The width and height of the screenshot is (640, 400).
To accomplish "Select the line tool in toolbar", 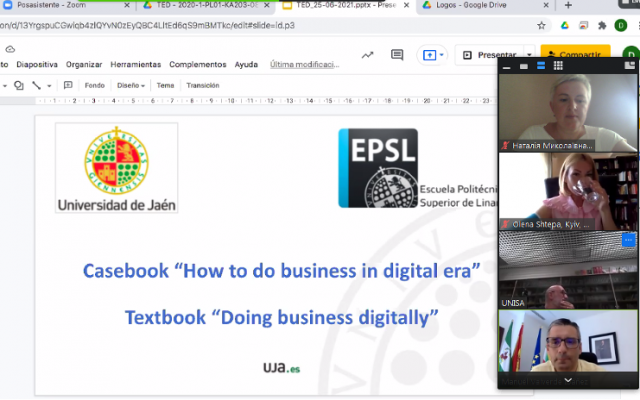I will pyautogui.click(x=36, y=85).
